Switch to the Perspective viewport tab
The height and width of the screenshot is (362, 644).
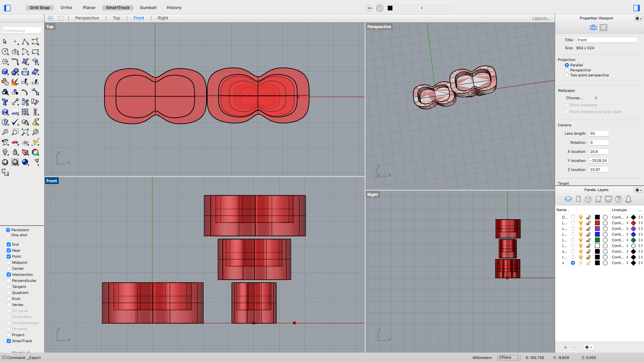(x=87, y=18)
